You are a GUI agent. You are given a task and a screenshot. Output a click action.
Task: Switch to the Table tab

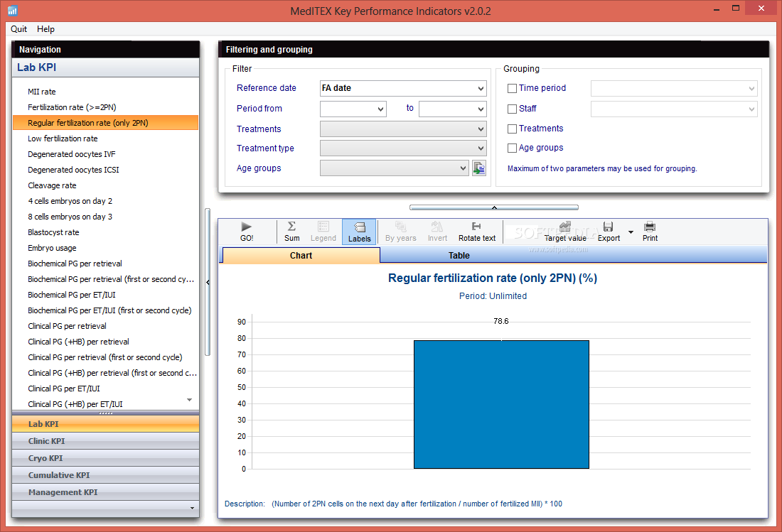tap(459, 256)
